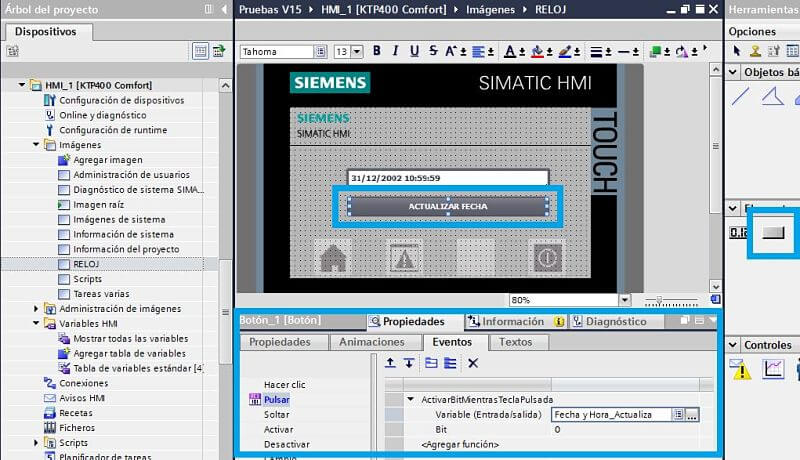Click the Fecha y Hora_Actualiza variable field

[x=611, y=415]
